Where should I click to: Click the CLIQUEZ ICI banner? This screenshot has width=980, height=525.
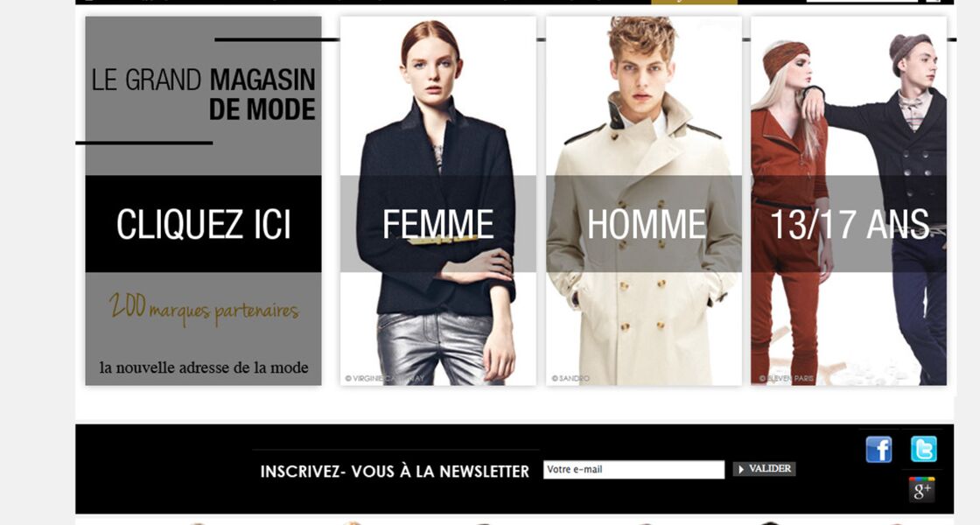(203, 224)
